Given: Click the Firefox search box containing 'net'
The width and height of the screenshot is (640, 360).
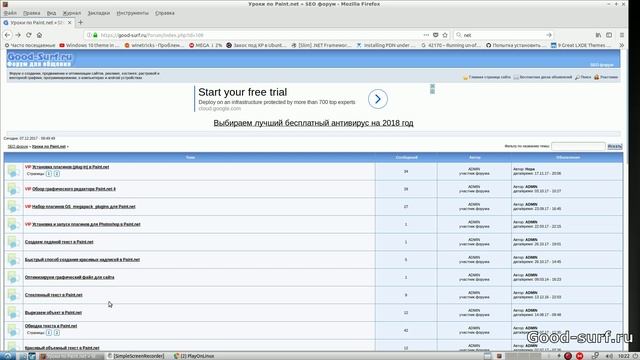Looking at the screenshot, I should coord(503,35).
